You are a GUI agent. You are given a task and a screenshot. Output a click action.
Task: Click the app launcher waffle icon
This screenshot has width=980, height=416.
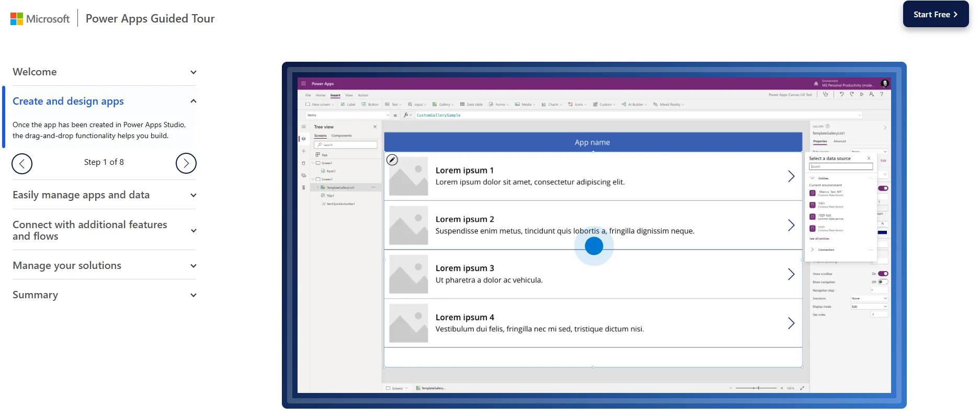tap(303, 83)
